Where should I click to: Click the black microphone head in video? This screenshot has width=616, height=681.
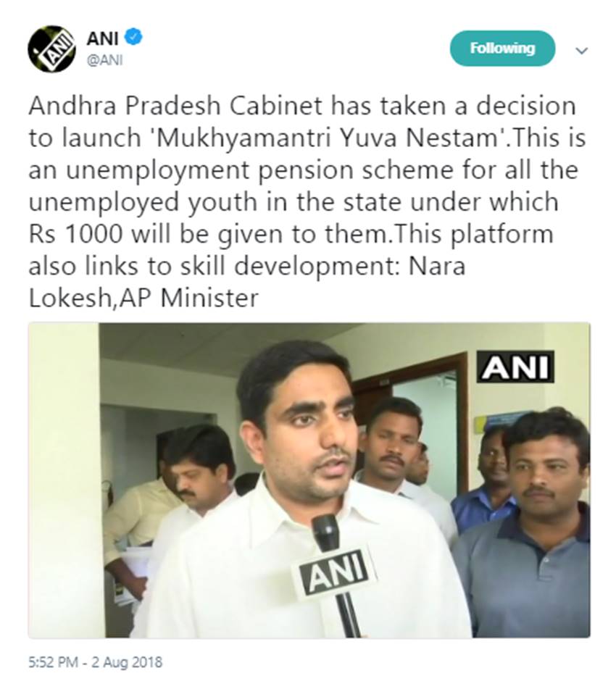326,534
